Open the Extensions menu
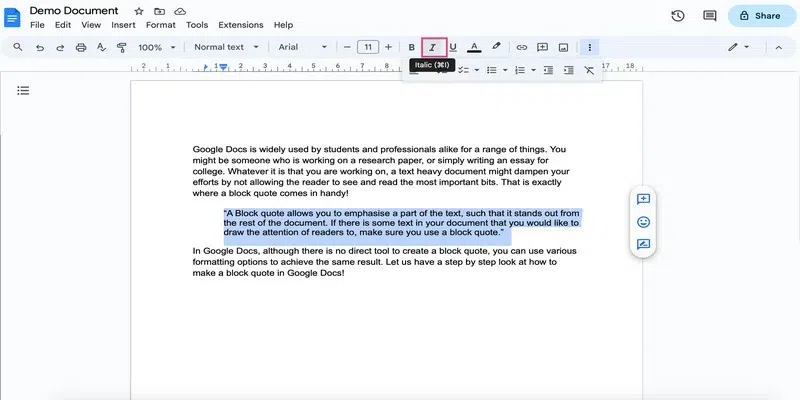 coord(241,25)
